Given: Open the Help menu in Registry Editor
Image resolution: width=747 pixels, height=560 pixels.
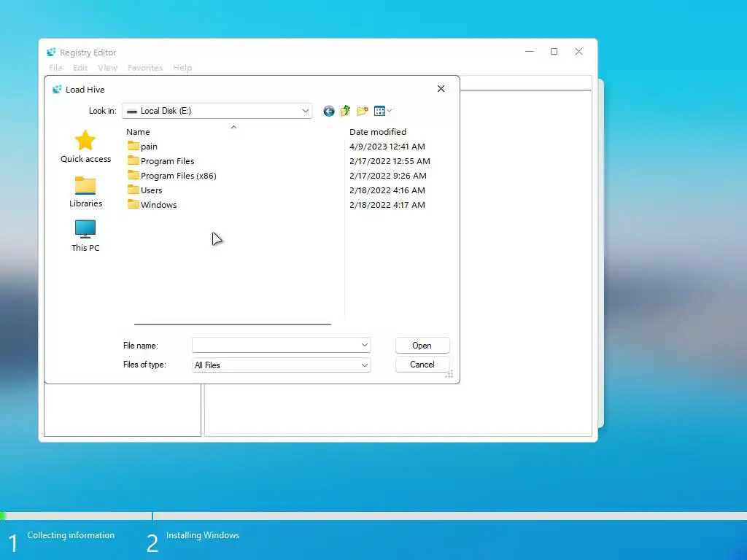Looking at the screenshot, I should pos(182,68).
